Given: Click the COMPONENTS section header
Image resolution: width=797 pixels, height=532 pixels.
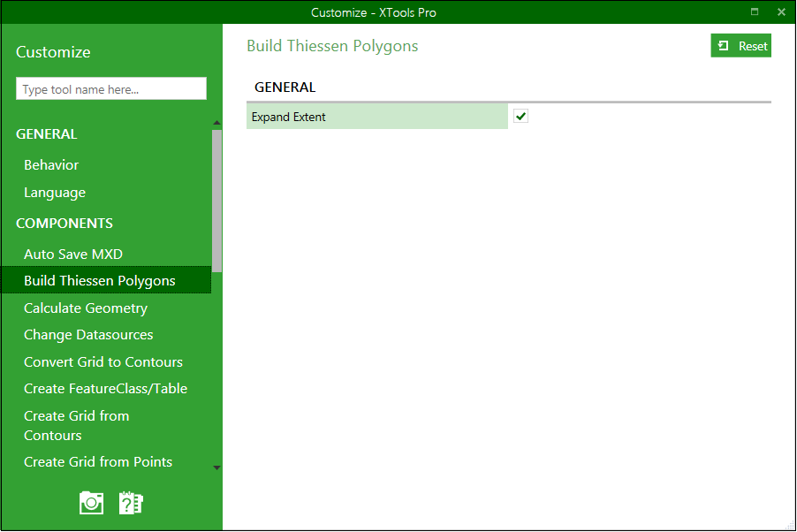Looking at the screenshot, I should tap(64, 223).
